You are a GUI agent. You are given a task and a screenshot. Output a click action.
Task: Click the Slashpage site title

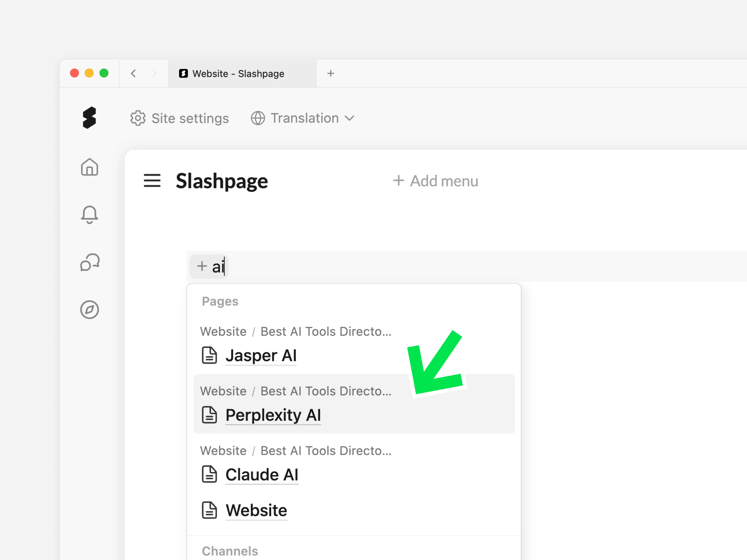222,182
